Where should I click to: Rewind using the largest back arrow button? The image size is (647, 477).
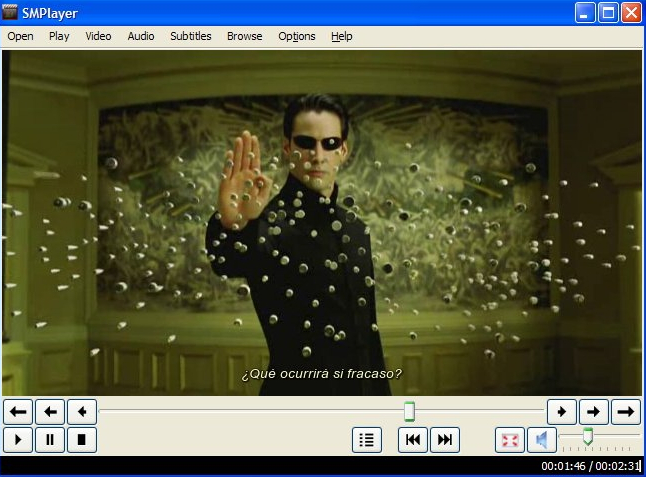coord(18,411)
